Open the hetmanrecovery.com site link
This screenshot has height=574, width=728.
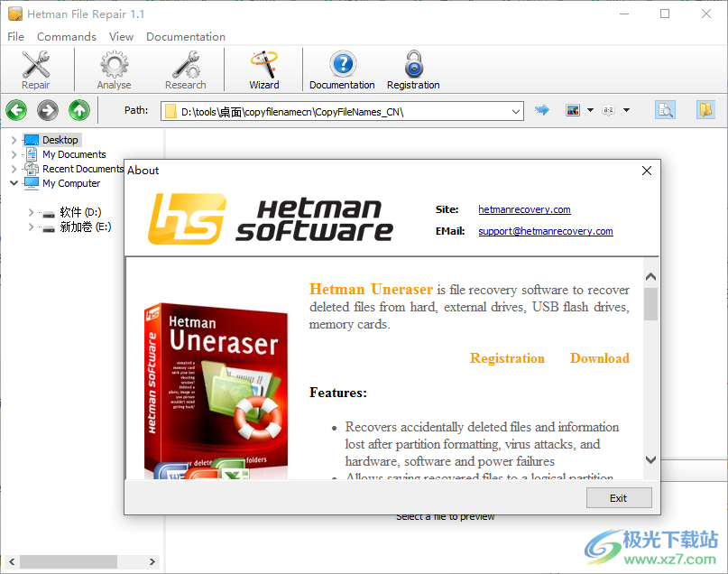pos(524,209)
